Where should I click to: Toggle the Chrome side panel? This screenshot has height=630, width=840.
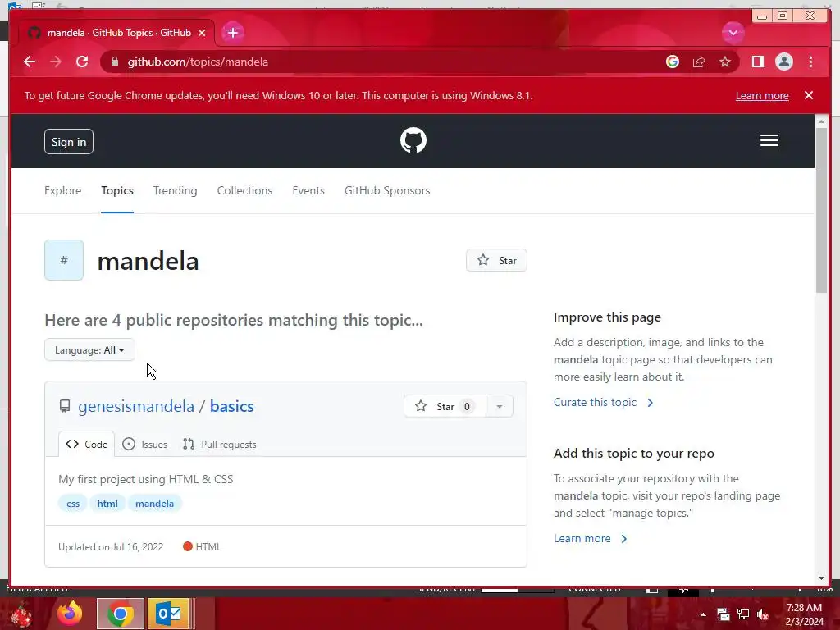757,62
